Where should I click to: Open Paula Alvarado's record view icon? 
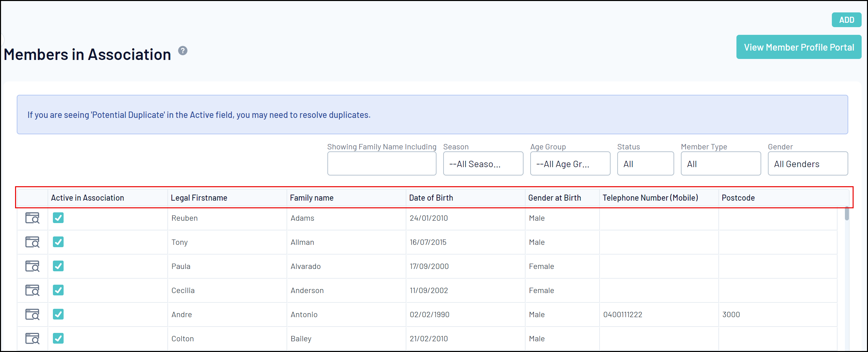coord(32,266)
